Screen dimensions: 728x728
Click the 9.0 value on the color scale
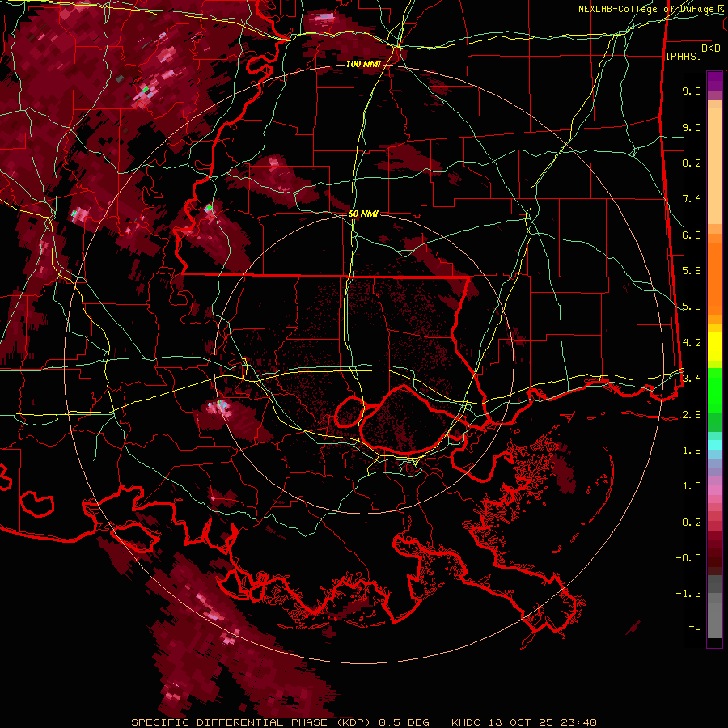point(692,127)
